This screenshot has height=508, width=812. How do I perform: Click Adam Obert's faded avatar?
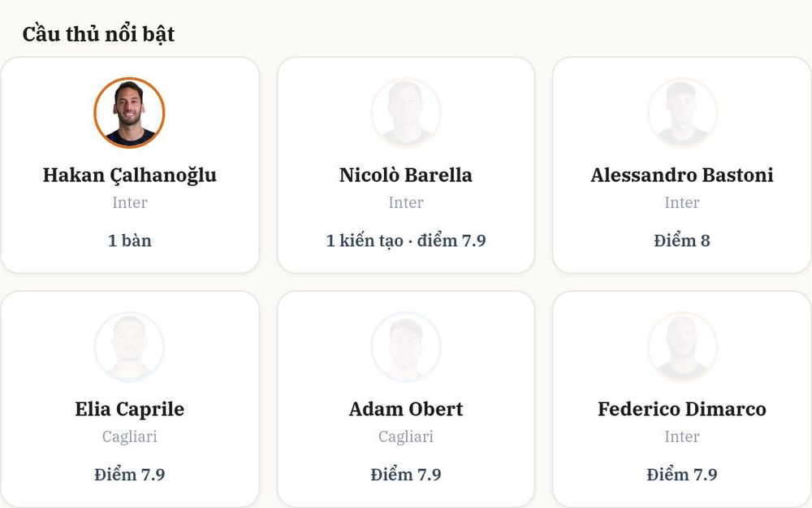coord(405,347)
